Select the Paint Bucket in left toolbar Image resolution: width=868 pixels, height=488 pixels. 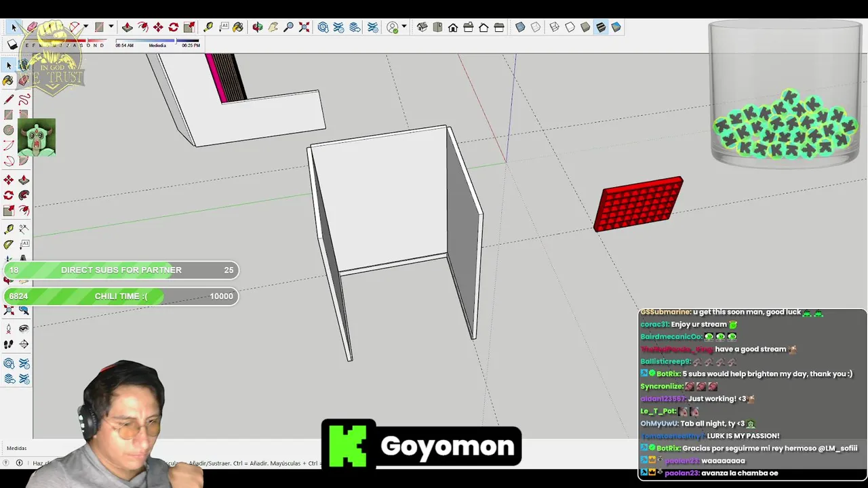coord(8,81)
